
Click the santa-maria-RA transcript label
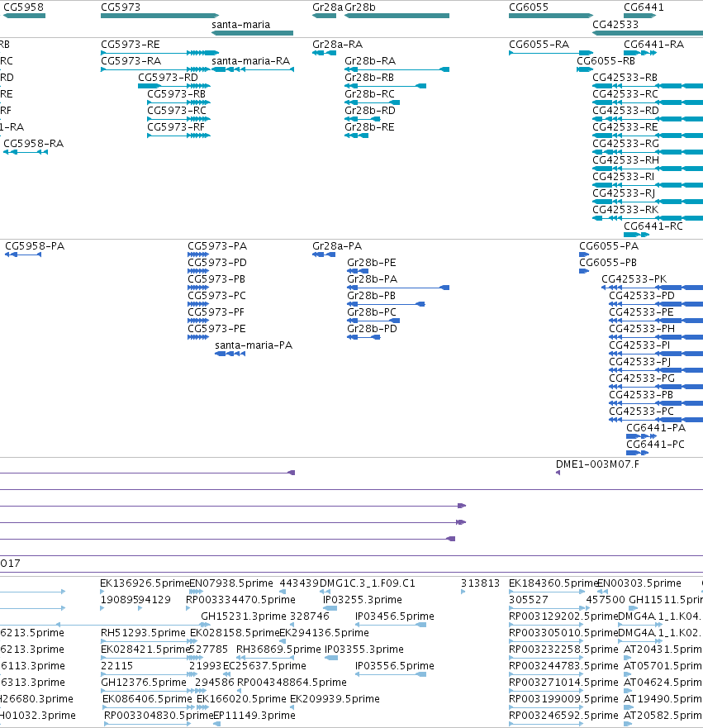coord(250,61)
